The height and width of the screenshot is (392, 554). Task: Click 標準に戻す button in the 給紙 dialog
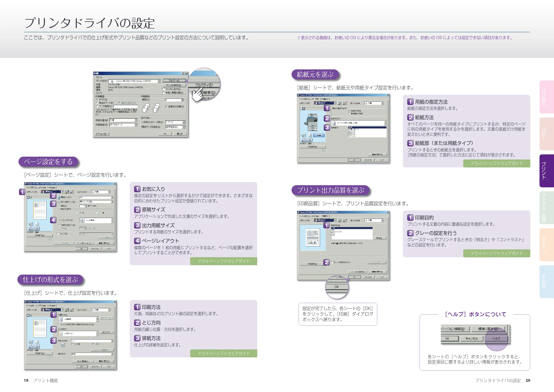coord(377,155)
